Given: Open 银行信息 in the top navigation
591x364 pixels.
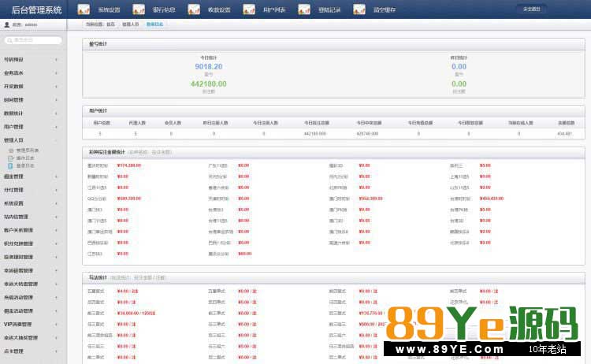Looking at the screenshot, I should 164,9.
